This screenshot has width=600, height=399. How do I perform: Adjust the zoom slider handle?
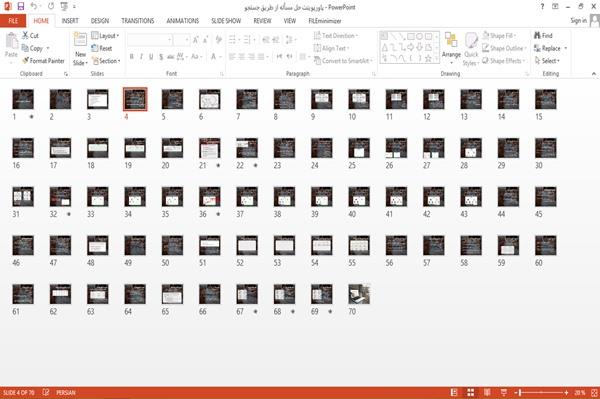[521, 392]
